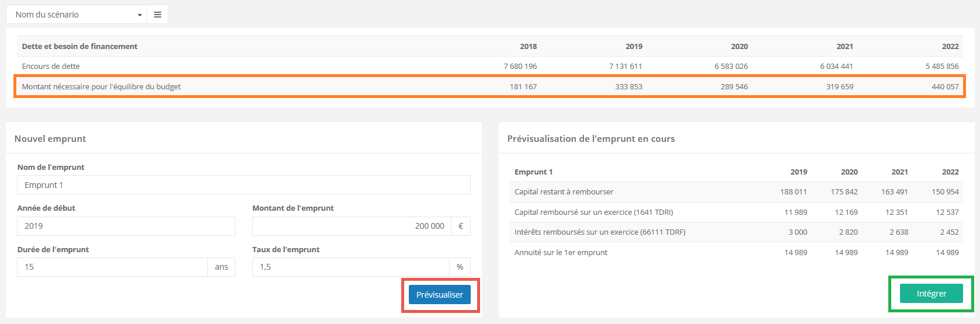
Task: Select the Durée de l'emprunt input
Action: [112, 267]
